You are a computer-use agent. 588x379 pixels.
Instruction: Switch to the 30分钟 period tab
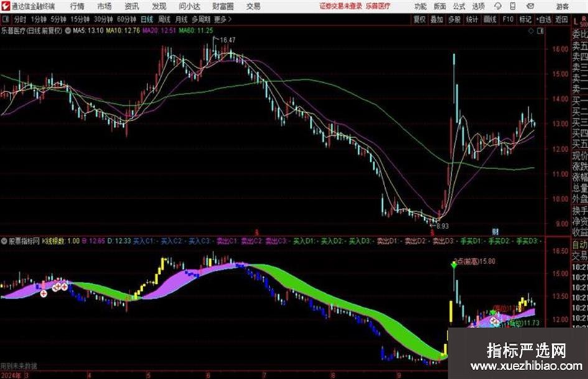coord(103,19)
